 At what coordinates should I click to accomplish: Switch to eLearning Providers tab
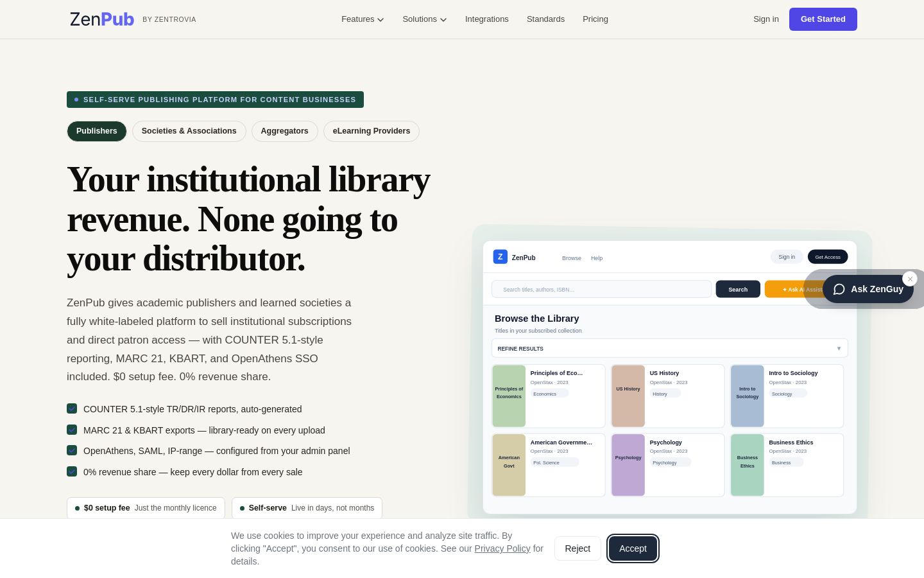372,131
